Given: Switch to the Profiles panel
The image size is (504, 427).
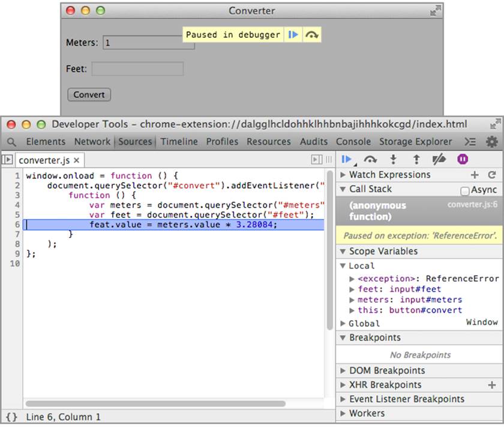Looking at the screenshot, I should tap(222, 142).
